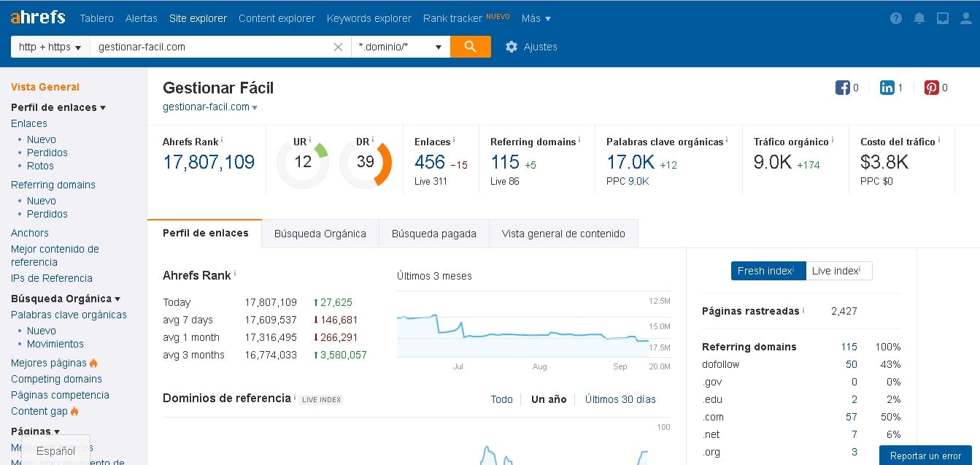Click the info icon next to Palabras clave orgánicas
The width and height of the screenshot is (980, 465).
[727, 140]
